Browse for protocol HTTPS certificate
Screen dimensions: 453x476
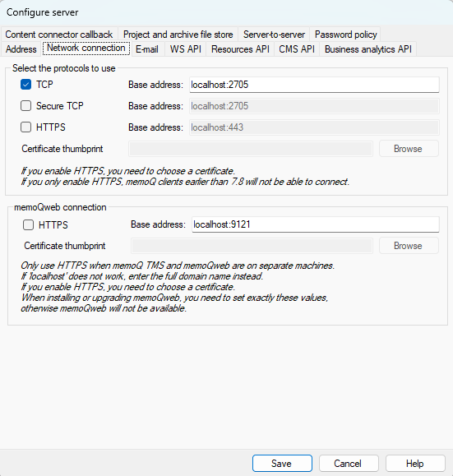coord(409,149)
